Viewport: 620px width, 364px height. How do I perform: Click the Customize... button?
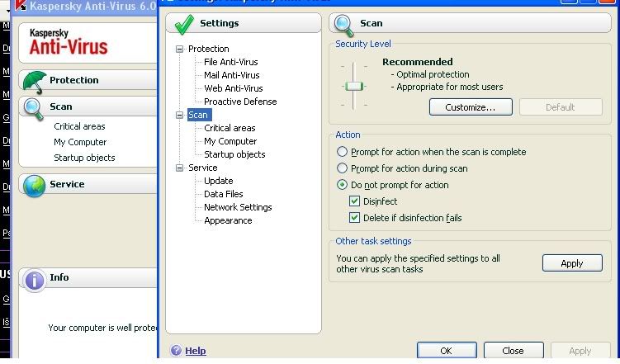tap(471, 107)
